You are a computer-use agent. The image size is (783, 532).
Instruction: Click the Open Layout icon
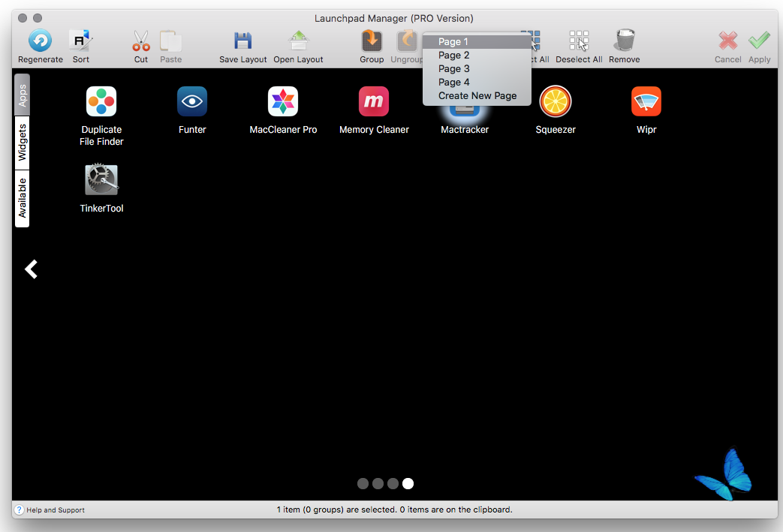298,41
